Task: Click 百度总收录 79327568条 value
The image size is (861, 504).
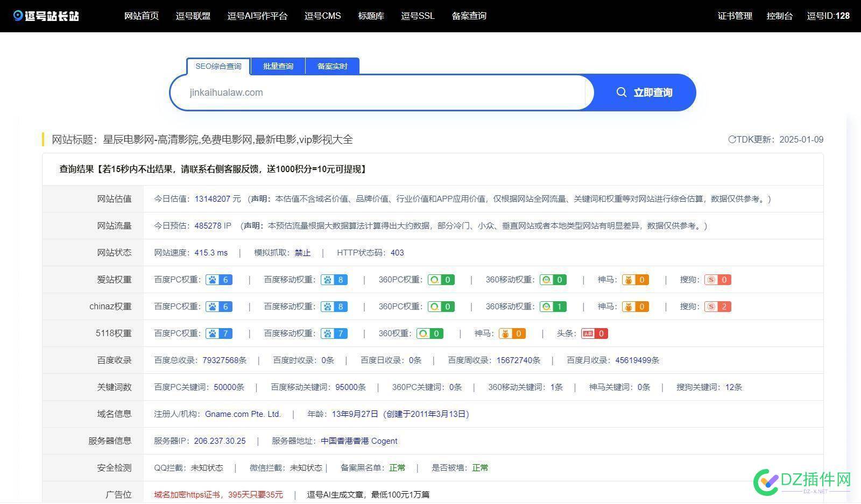Action: click(225, 360)
